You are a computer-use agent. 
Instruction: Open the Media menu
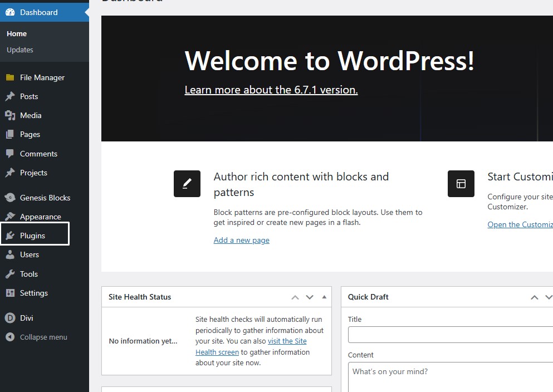point(45,115)
